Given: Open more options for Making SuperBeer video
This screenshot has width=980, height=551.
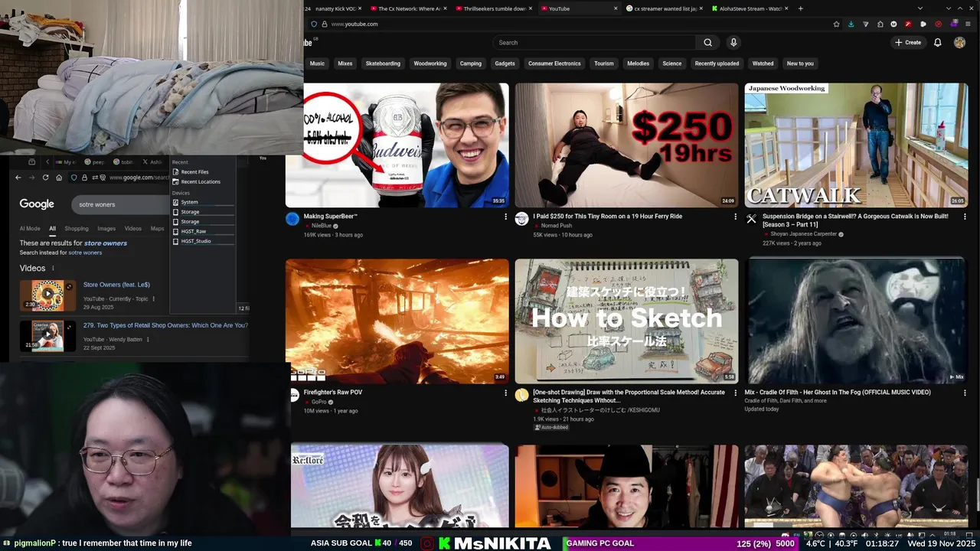Looking at the screenshot, I should 505,217.
